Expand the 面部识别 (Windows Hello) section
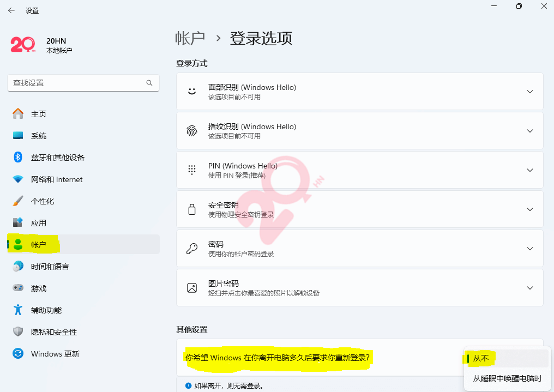 pyautogui.click(x=529, y=92)
